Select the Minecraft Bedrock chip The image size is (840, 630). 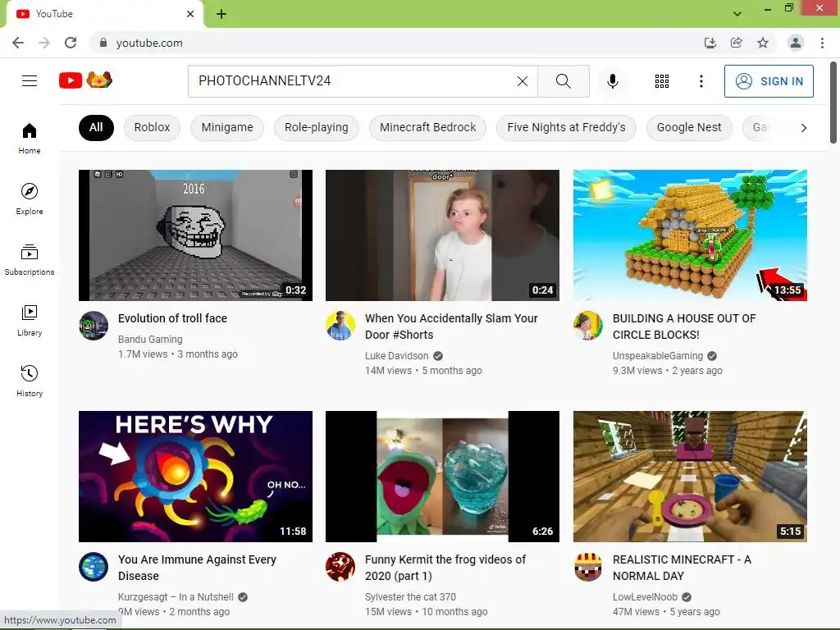(427, 127)
